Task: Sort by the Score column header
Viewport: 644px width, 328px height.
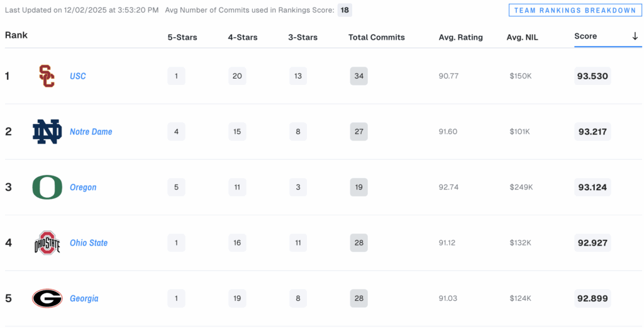Action: coord(586,37)
